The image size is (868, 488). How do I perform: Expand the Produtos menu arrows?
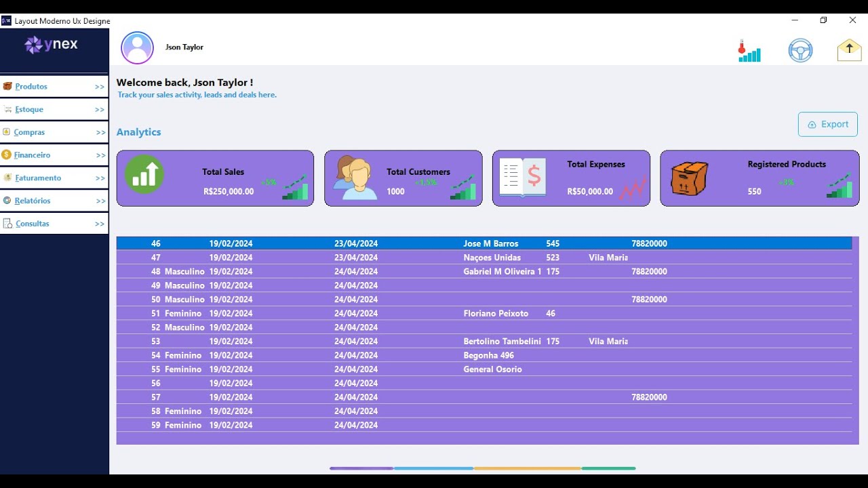[100, 87]
